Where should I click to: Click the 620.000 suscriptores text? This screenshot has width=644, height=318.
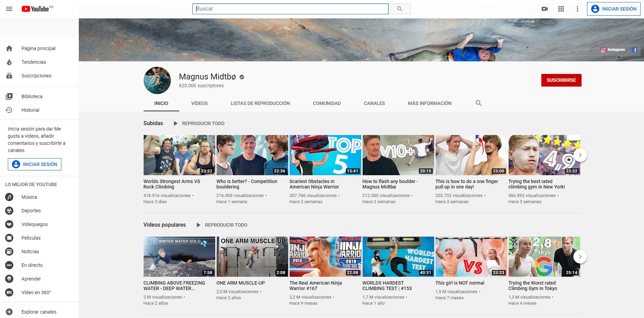[201, 86]
